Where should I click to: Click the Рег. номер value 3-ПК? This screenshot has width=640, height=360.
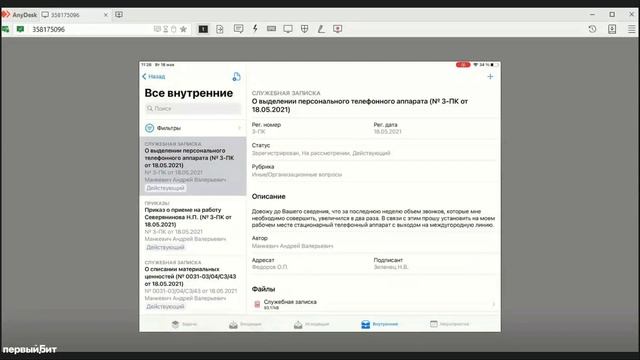[x=259, y=132]
